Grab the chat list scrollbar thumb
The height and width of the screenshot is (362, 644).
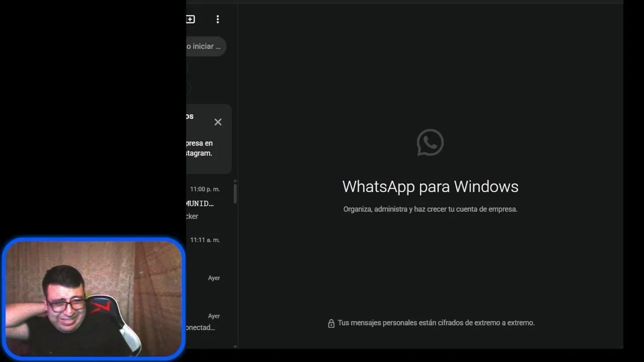point(235,194)
